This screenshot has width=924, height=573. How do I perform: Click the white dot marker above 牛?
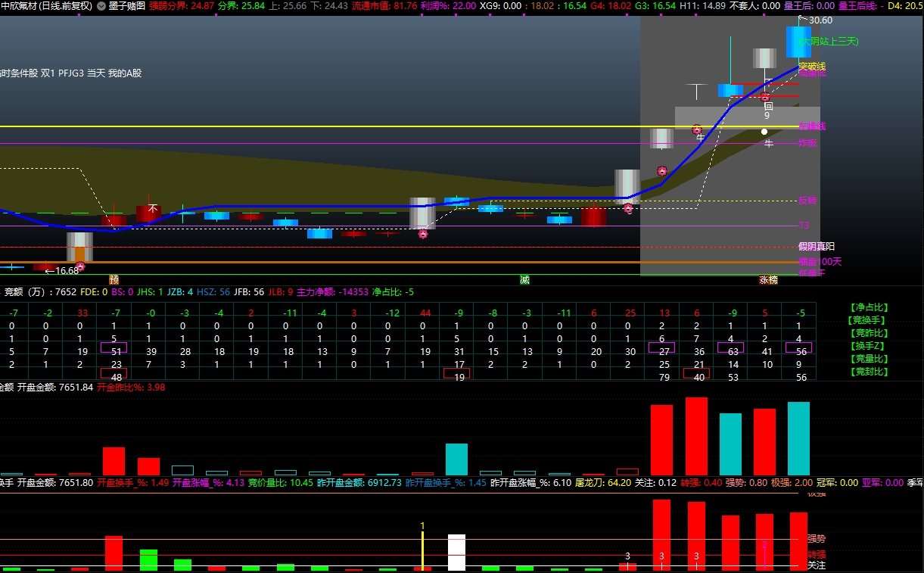pyautogui.click(x=764, y=132)
